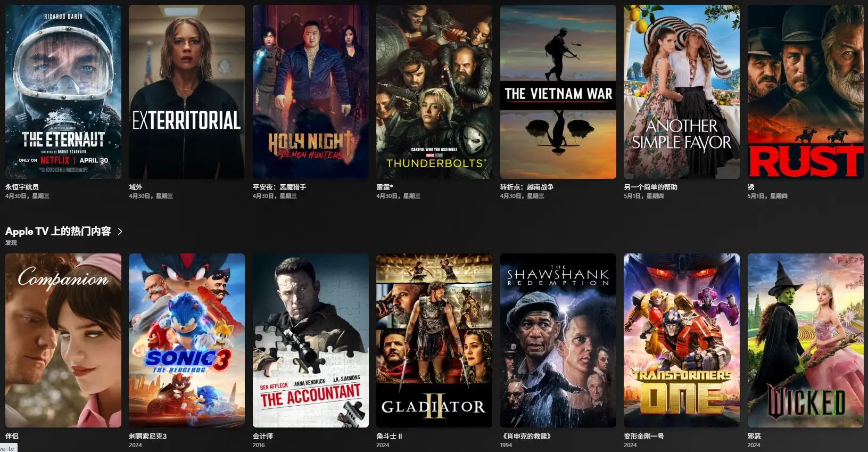Image resolution: width=868 pixels, height=452 pixels.
Task: Open The Accountant poster
Action: [311, 340]
